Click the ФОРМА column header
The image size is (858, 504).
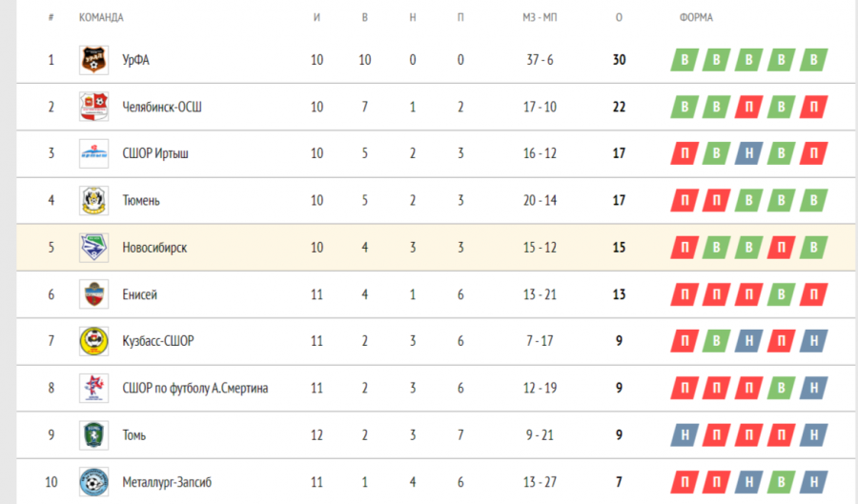(x=696, y=18)
